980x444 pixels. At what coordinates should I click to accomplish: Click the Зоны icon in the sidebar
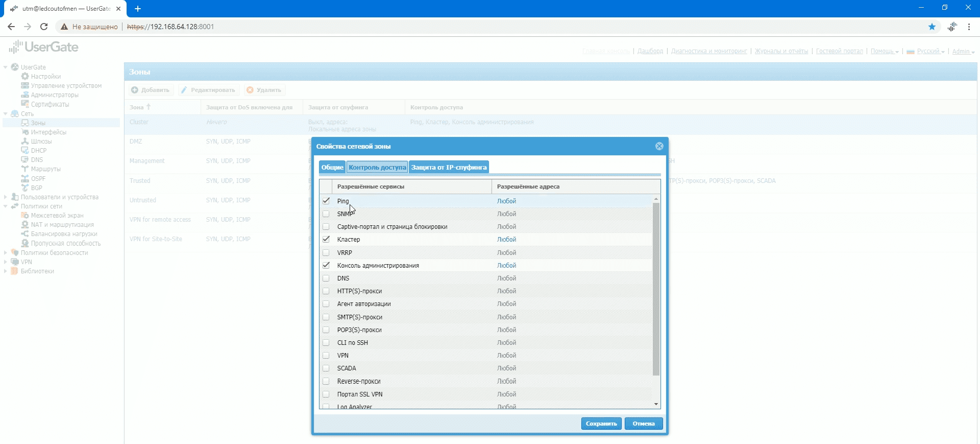(x=24, y=123)
